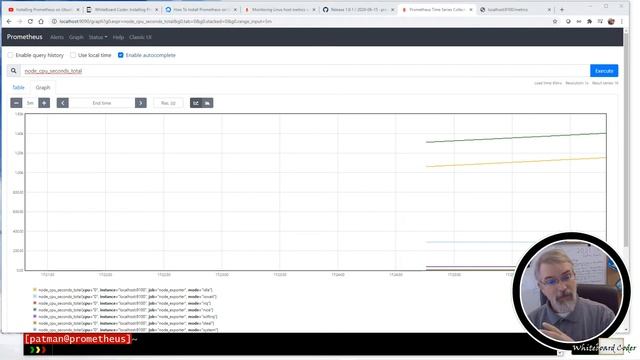This screenshot has width=640, height=360.
Task: Open the Chrome three-dot menu
Action: pyautogui.click(x=622, y=21)
